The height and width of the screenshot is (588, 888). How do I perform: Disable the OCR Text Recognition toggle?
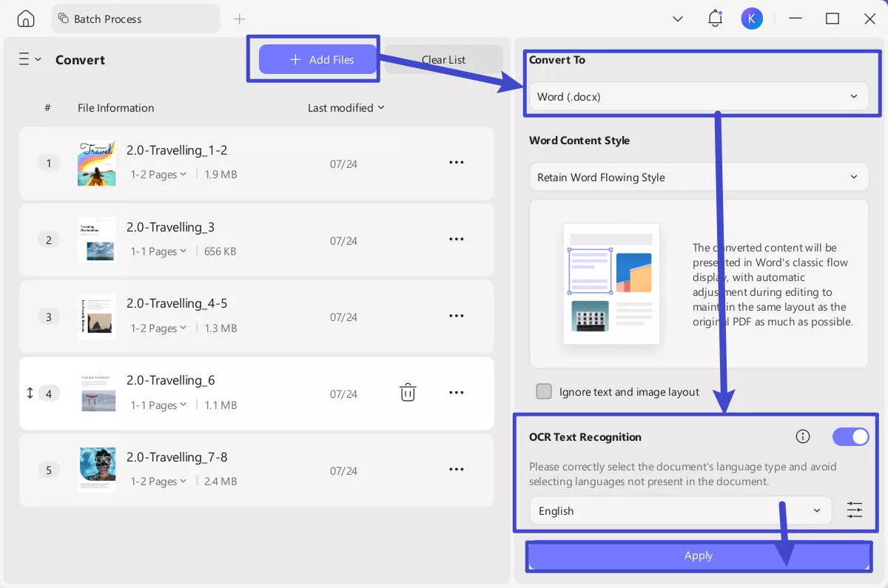pyautogui.click(x=850, y=436)
